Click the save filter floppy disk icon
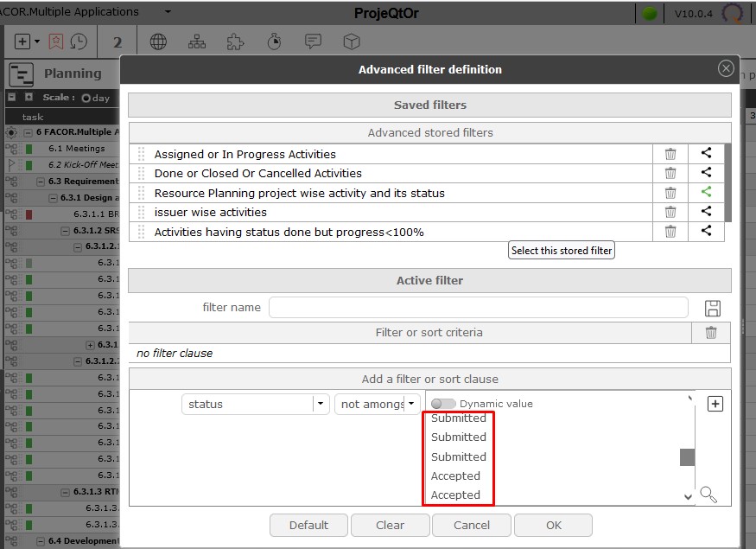 coord(713,308)
